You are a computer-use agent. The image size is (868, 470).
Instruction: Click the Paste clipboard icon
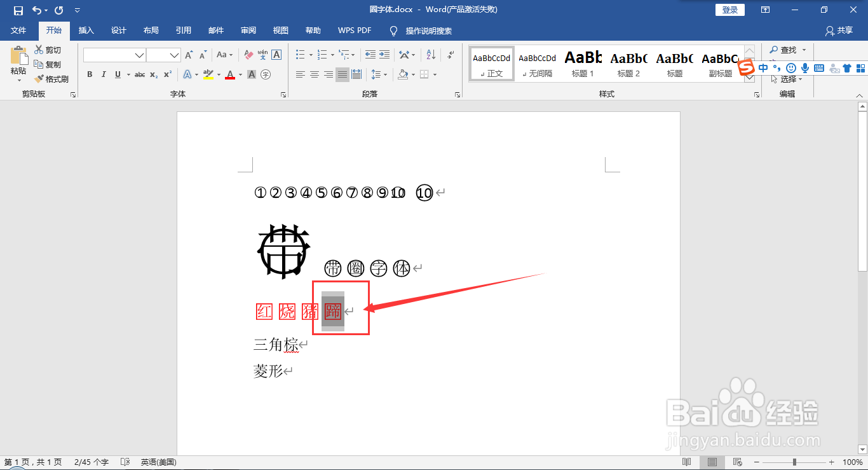tap(18, 56)
